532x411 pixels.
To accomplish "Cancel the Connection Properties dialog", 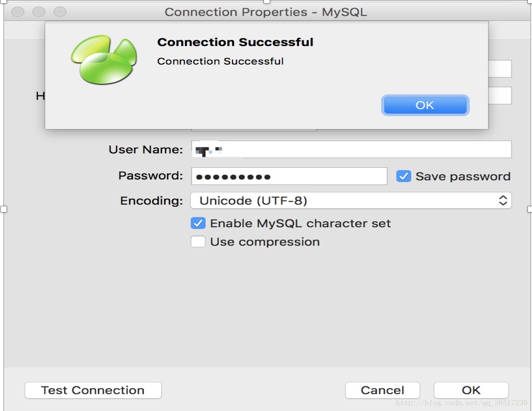I will [382, 390].
